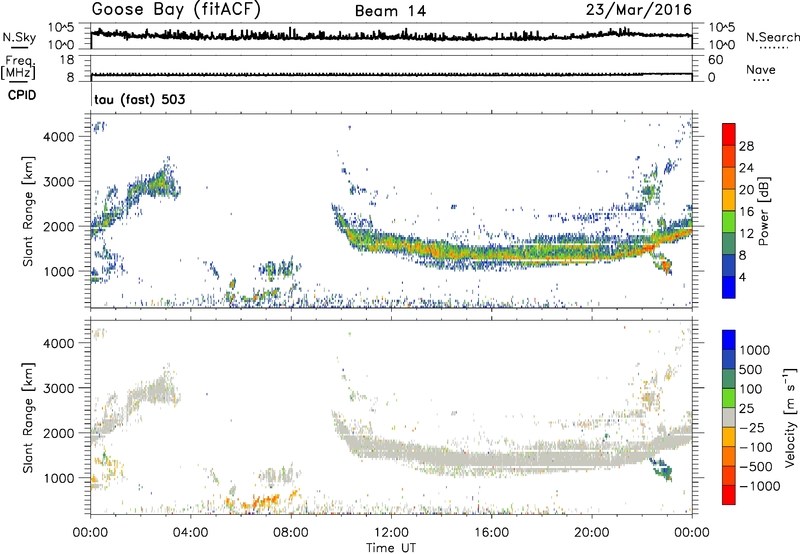800x554 pixels.
Task: Click the "N.Search" legend label
Action: point(773,37)
